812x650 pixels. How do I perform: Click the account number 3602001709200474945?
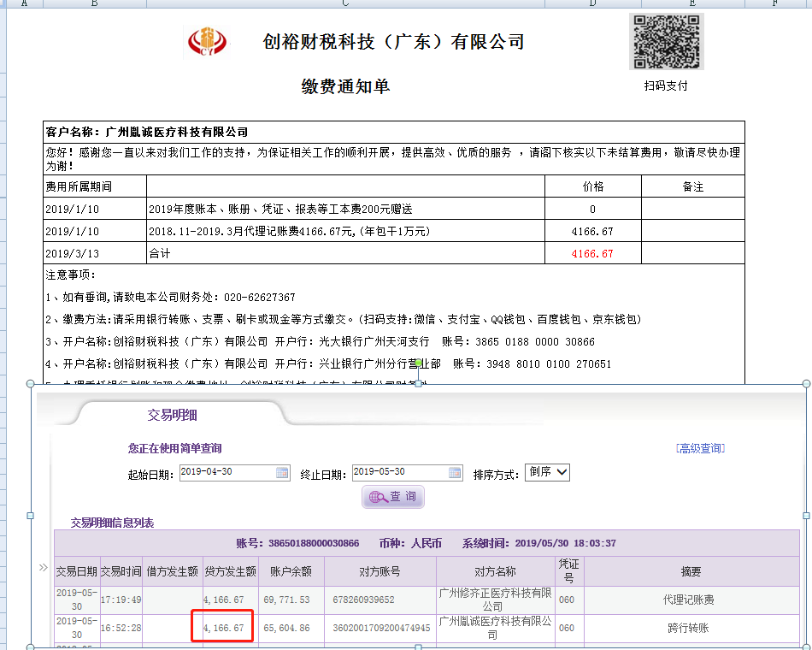point(381,628)
